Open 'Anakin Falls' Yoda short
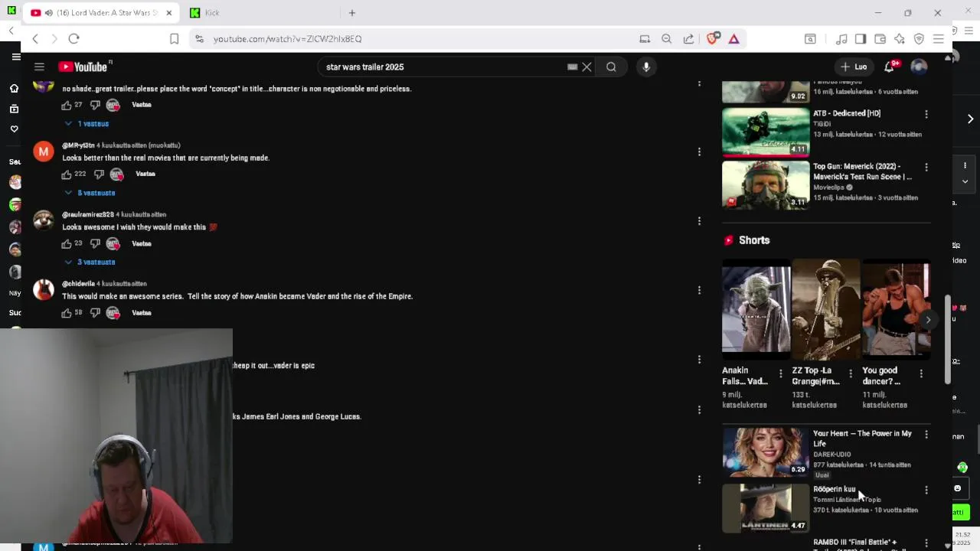Image resolution: width=980 pixels, height=551 pixels. coord(756,308)
